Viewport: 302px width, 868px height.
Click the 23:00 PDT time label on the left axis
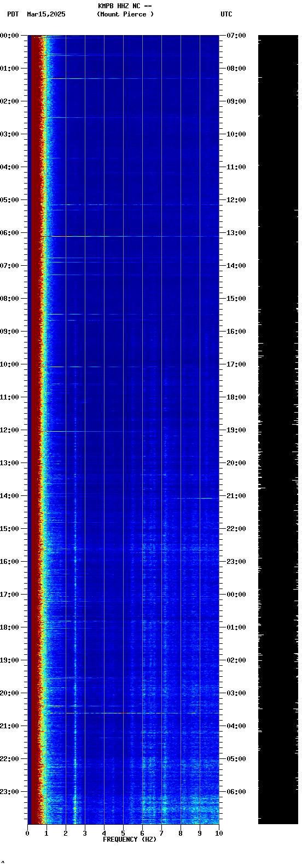coord(9,792)
